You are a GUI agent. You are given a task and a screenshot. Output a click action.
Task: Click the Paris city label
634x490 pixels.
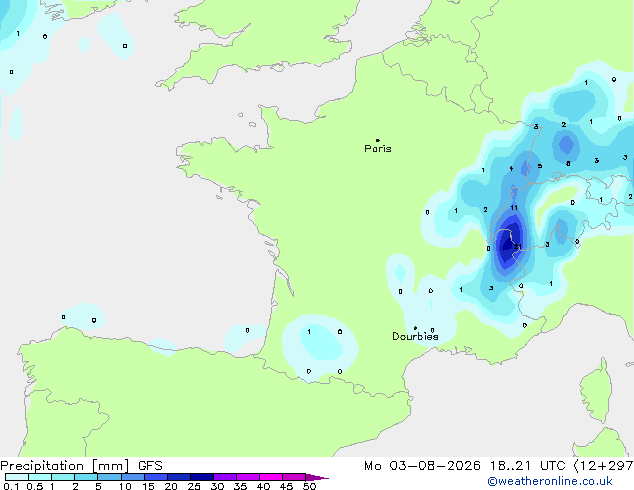tap(378, 149)
